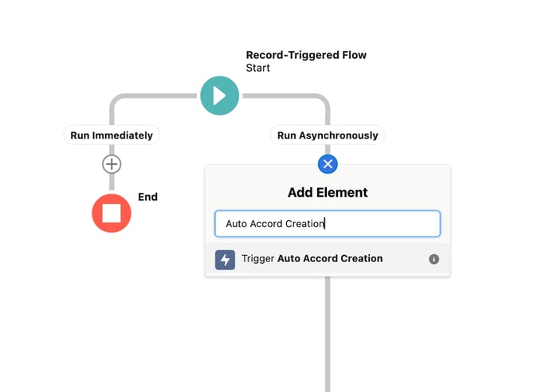Open info icon for Trigger Auto Accord Creation

click(434, 259)
